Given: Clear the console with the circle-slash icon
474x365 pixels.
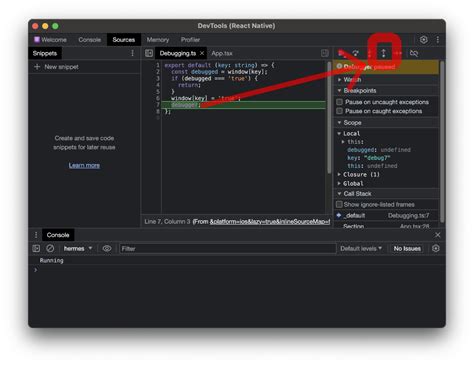Looking at the screenshot, I should point(50,249).
